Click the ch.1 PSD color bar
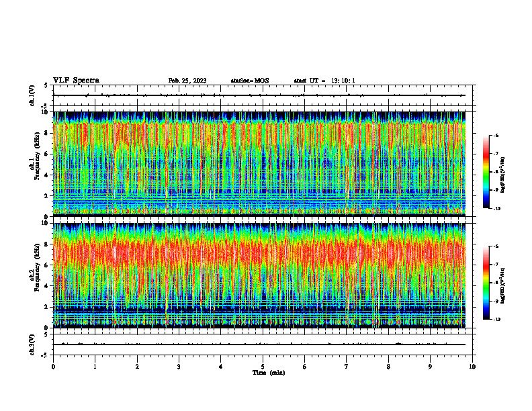532x411 pixels. coord(486,172)
